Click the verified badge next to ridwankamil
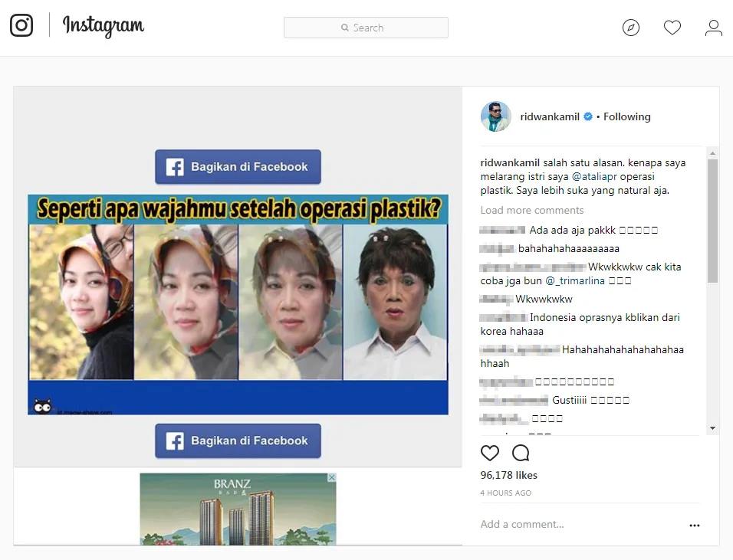This screenshot has height=560, width=733. 587,116
